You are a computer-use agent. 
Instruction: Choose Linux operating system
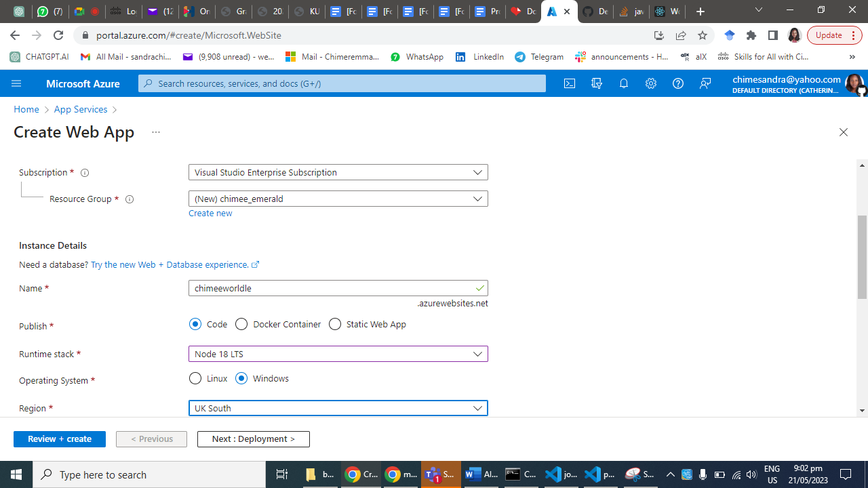point(195,378)
